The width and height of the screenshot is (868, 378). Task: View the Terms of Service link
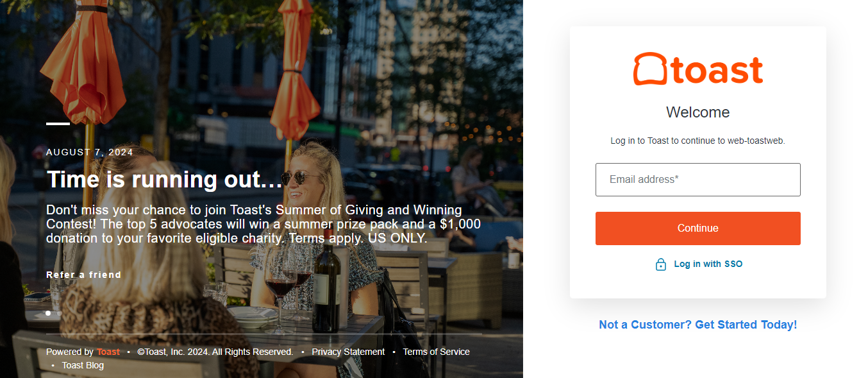436,352
